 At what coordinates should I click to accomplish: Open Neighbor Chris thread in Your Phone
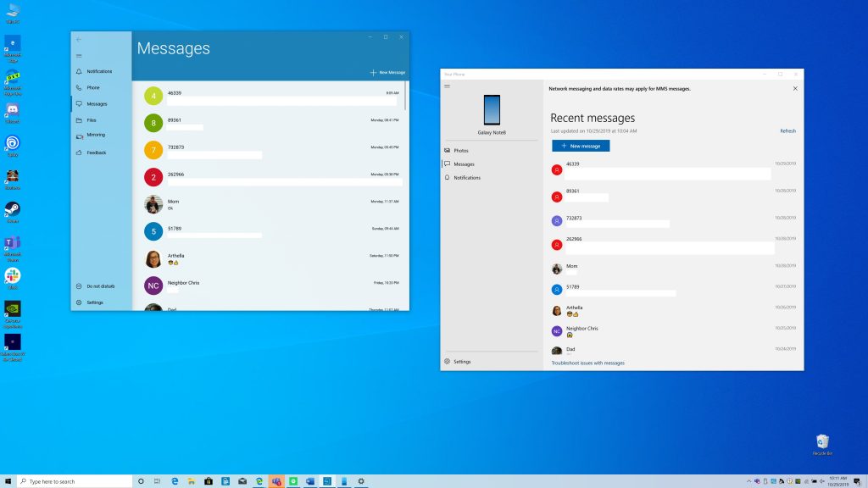(x=674, y=331)
